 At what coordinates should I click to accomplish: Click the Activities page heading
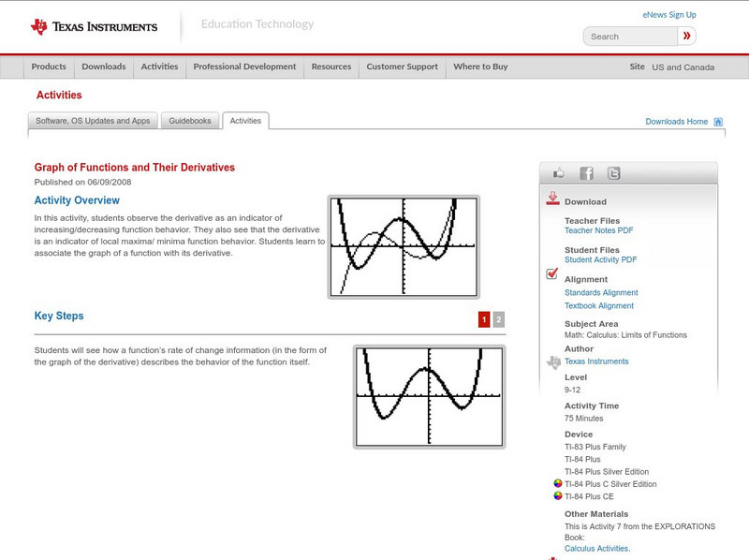pos(59,96)
